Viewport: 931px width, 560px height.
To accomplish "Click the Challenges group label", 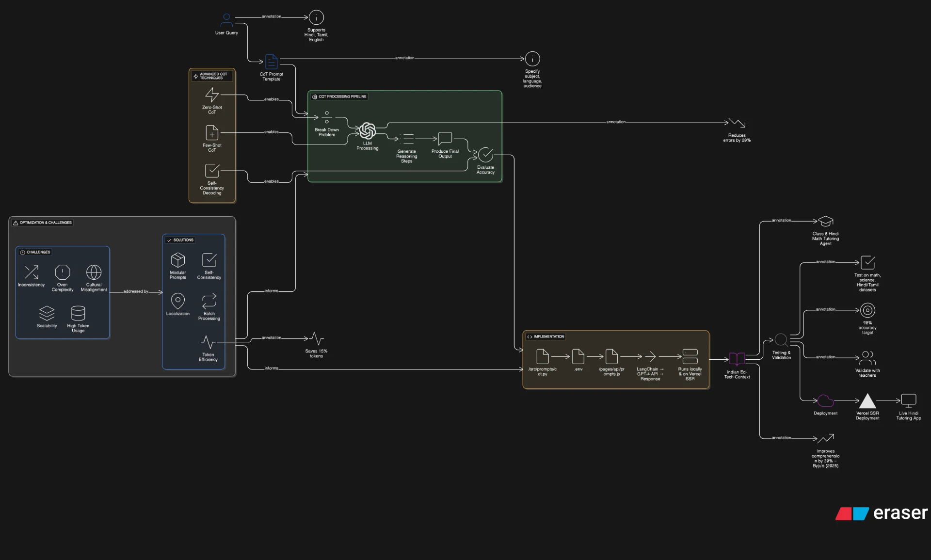I will tap(35, 252).
